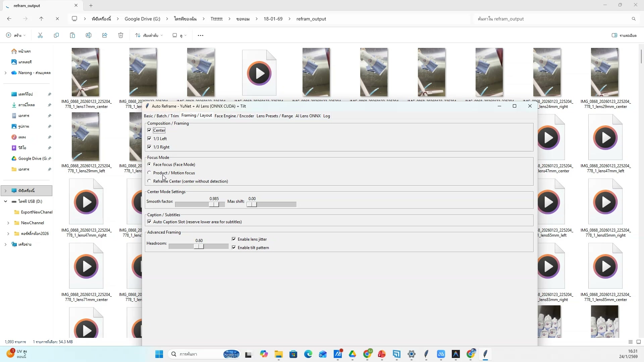The image size is (644, 362).
Task: Click the Share icon in the toolbar
Action: click(105, 35)
